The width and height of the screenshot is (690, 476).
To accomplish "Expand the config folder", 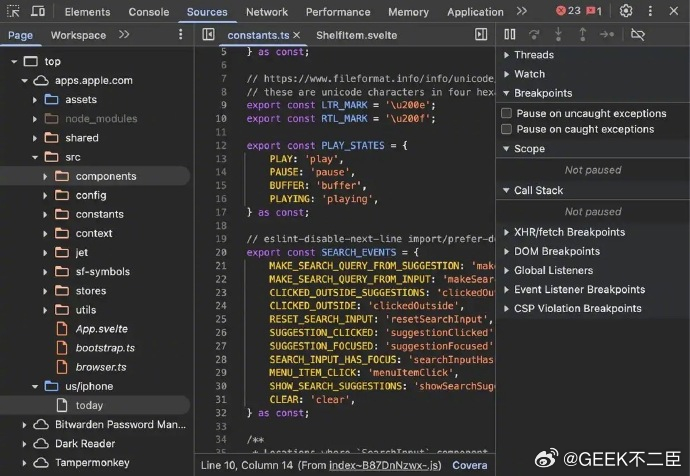I will tap(45, 195).
